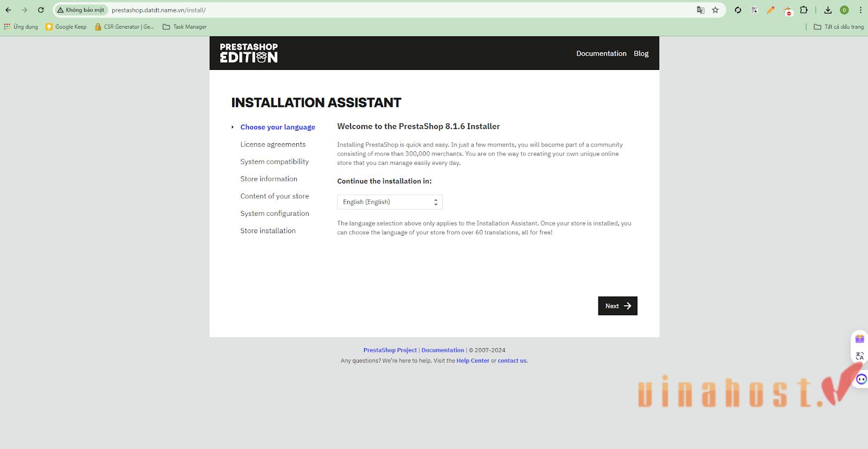The image size is (868, 449).
Task: Open the Google Keep bookmark
Action: tap(66, 27)
